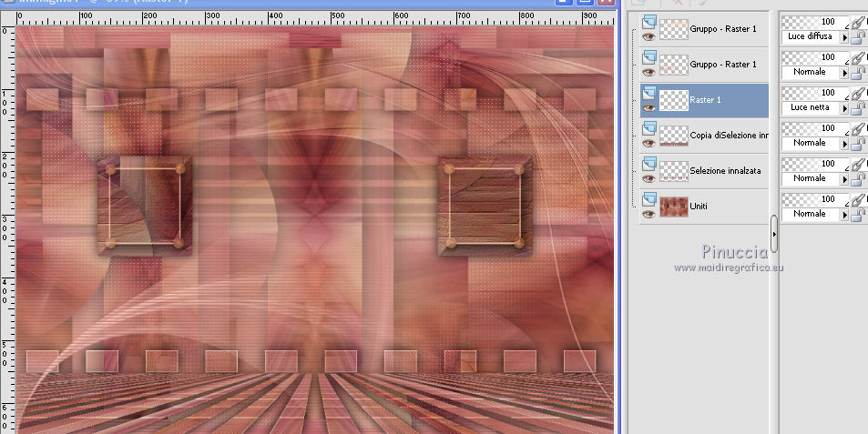Click the Selezione innalzata layer thumbnail
This screenshot has height=434, width=868.
click(674, 171)
